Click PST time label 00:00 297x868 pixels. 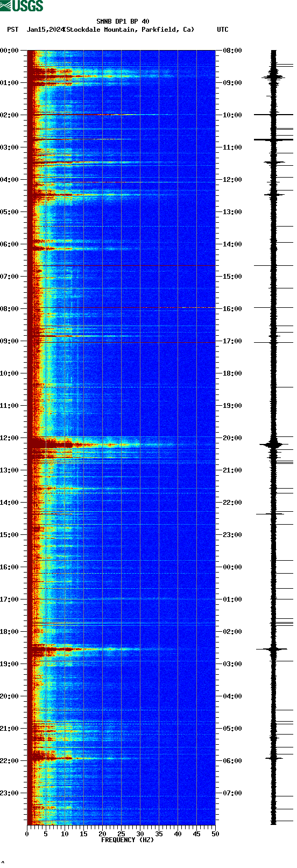pyautogui.click(x=9, y=51)
